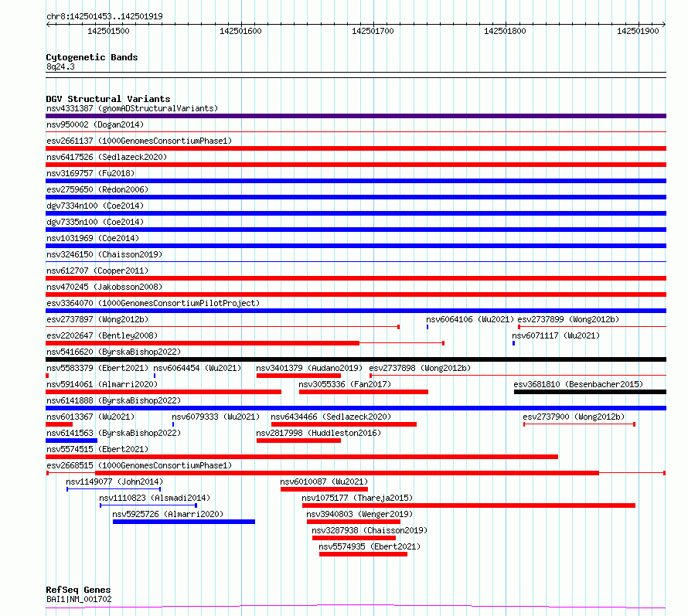This screenshot has height=616, width=688.
Task: Open esv2737900 (Wong2012b) variant
Action: click(x=574, y=417)
